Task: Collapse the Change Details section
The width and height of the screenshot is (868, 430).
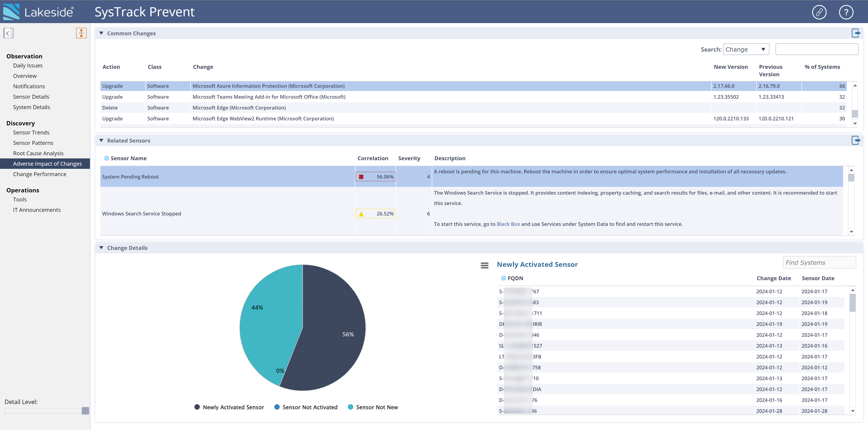Action: [101, 248]
